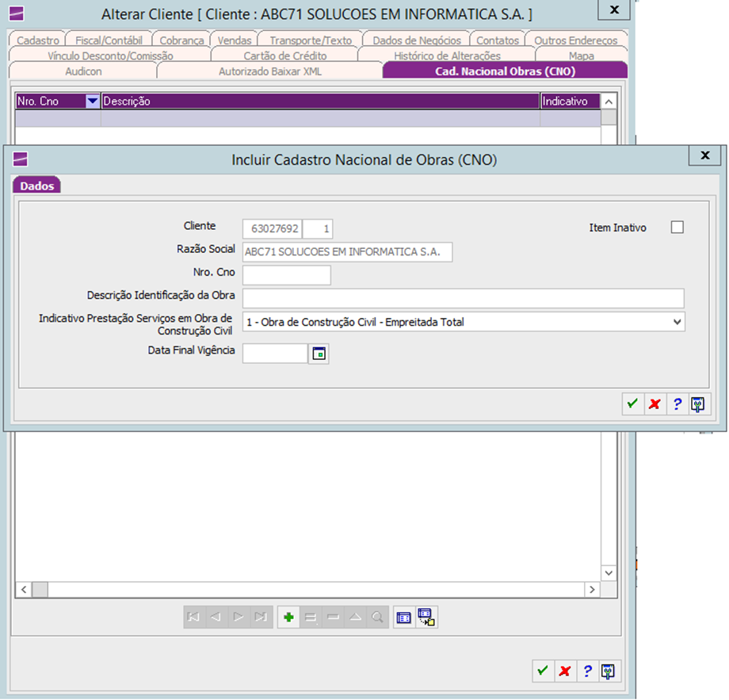This screenshot has height=700, width=729.
Task: Open calendar picker for Data Final Vigência
Action: point(319,354)
